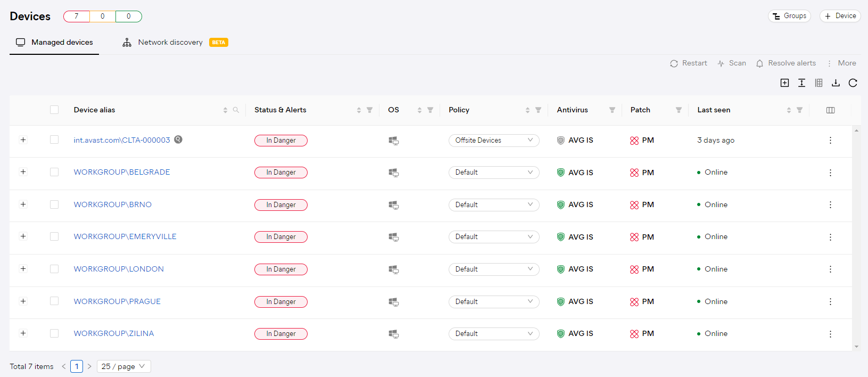Open WORKGROUP\LONDON device link
This screenshot has width=868, height=377.
(119, 269)
